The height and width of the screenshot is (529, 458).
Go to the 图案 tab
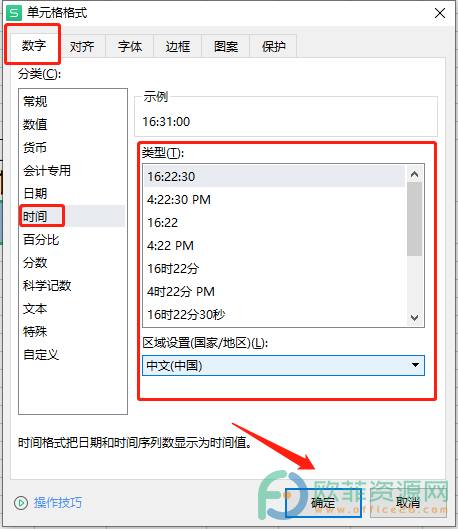click(226, 46)
